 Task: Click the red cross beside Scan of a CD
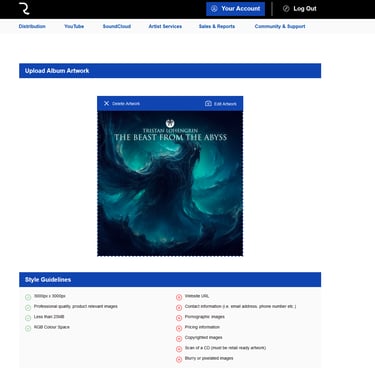tap(179, 349)
